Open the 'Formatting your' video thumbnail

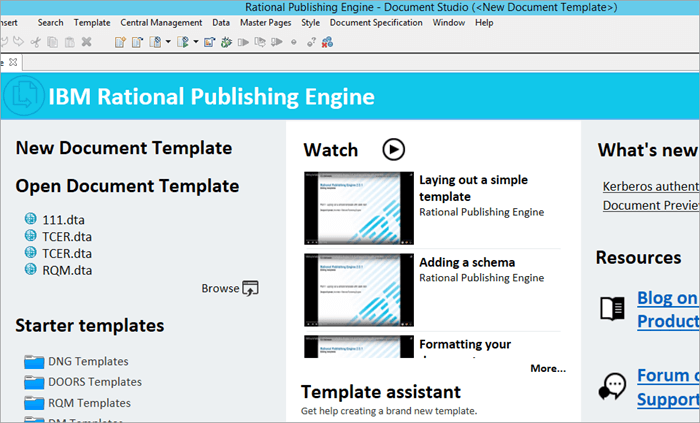click(x=359, y=347)
